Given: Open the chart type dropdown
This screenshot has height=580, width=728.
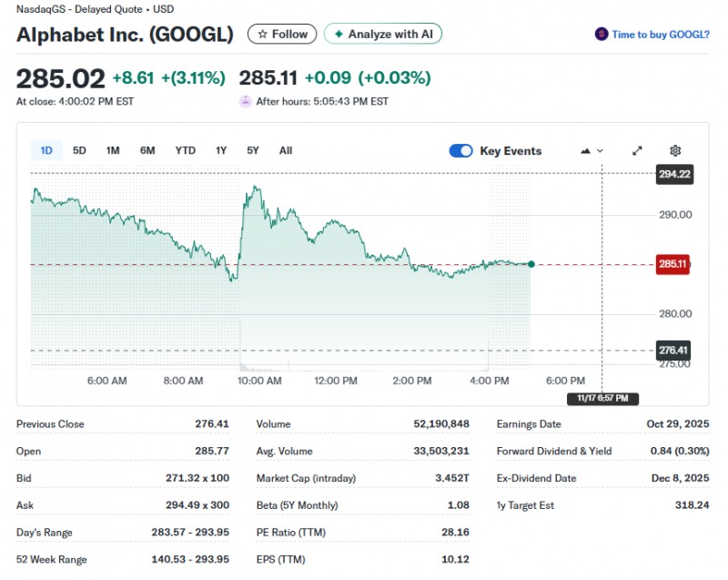Looking at the screenshot, I should 591,151.
